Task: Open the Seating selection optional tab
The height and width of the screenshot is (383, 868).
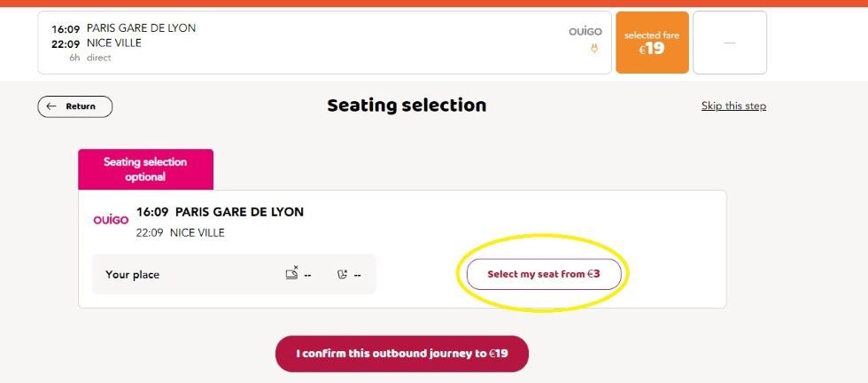Action: click(145, 169)
